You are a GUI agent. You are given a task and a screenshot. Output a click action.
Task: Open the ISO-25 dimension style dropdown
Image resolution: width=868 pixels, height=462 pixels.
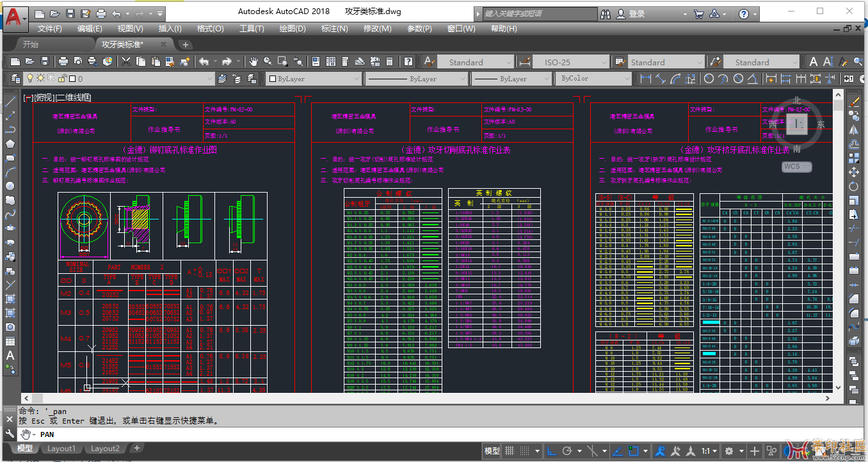click(604, 62)
